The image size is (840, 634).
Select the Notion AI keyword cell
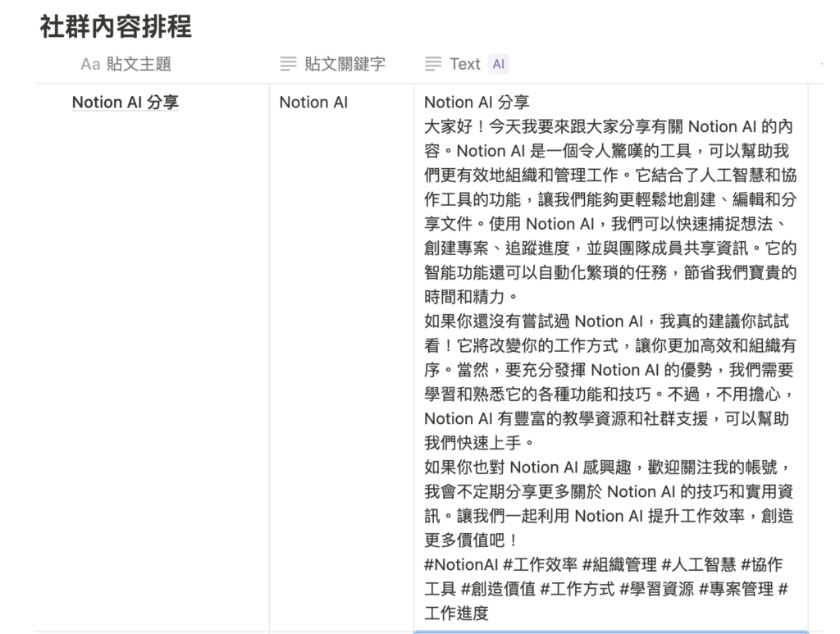pos(341,358)
